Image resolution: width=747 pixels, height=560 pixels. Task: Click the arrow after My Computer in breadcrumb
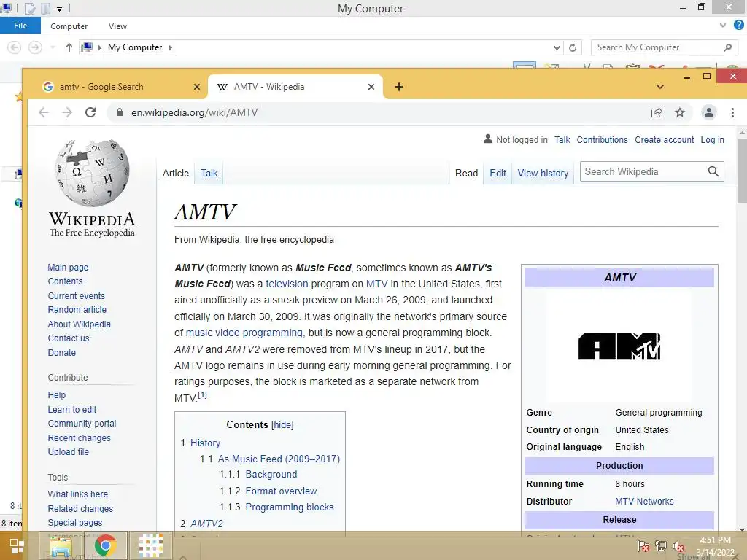pos(170,47)
